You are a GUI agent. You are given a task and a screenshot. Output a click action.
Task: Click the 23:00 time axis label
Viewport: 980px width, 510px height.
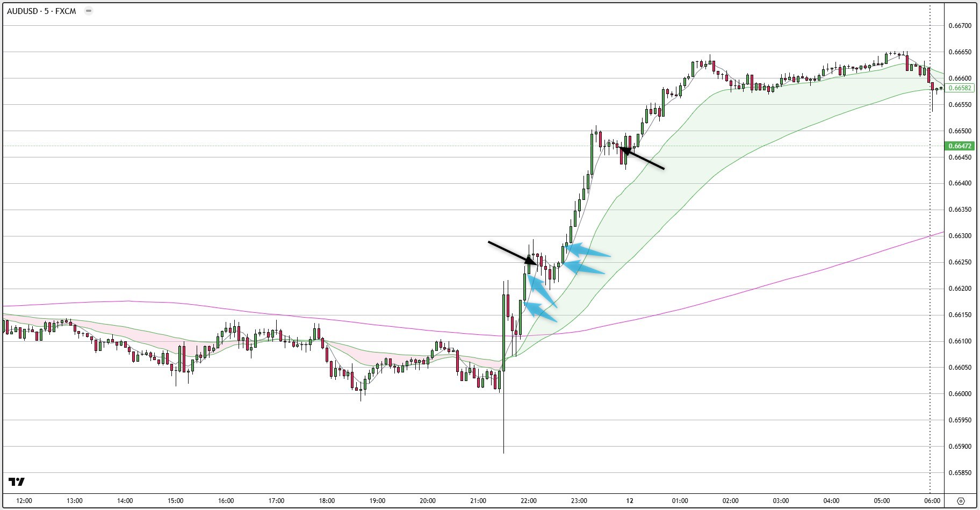coord(579,501)
